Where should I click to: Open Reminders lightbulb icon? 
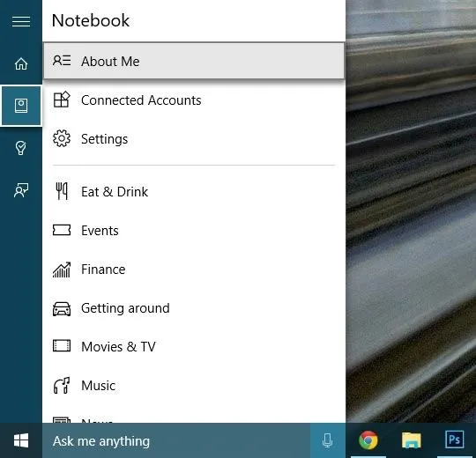20,148
